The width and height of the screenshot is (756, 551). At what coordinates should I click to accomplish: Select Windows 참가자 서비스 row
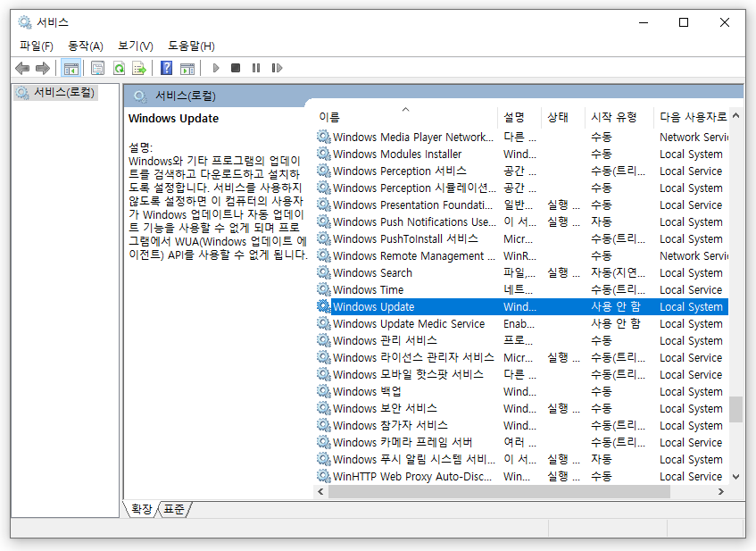tap(521, 425)
